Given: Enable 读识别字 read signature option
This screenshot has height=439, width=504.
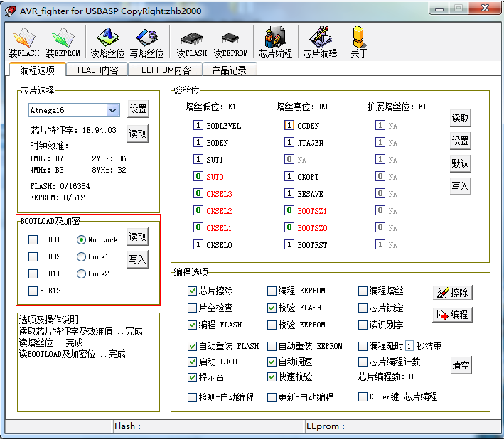Looking at the screenshot, I should (x=363, y=325).
